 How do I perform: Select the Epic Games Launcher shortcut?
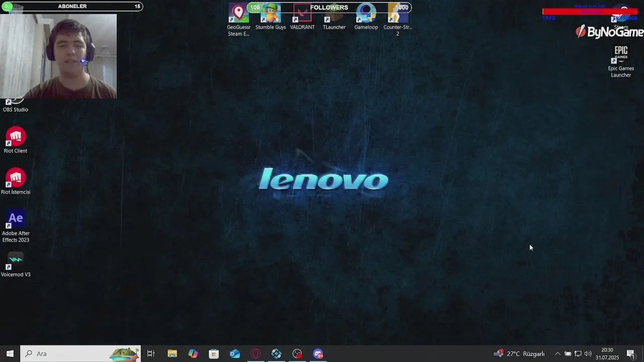(x=621, y=62)
